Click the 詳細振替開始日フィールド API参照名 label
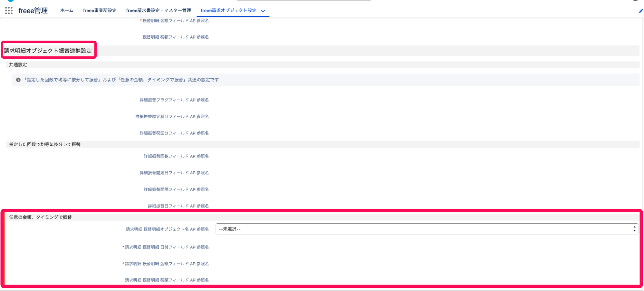 point(174,173)
